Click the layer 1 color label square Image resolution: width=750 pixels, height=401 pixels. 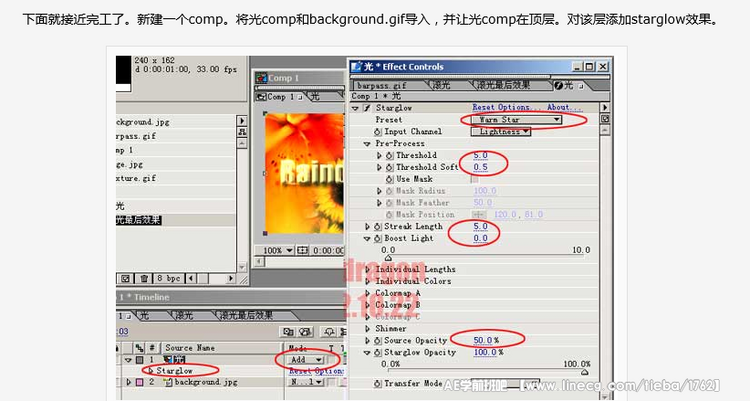click(x=139, y=359)
